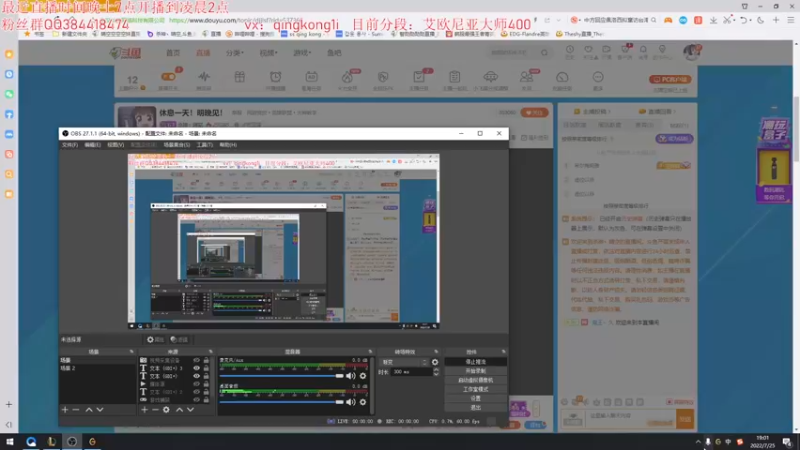Open OBS from the Windows taskbar
The image size is (800, 450).
[72, 442]
